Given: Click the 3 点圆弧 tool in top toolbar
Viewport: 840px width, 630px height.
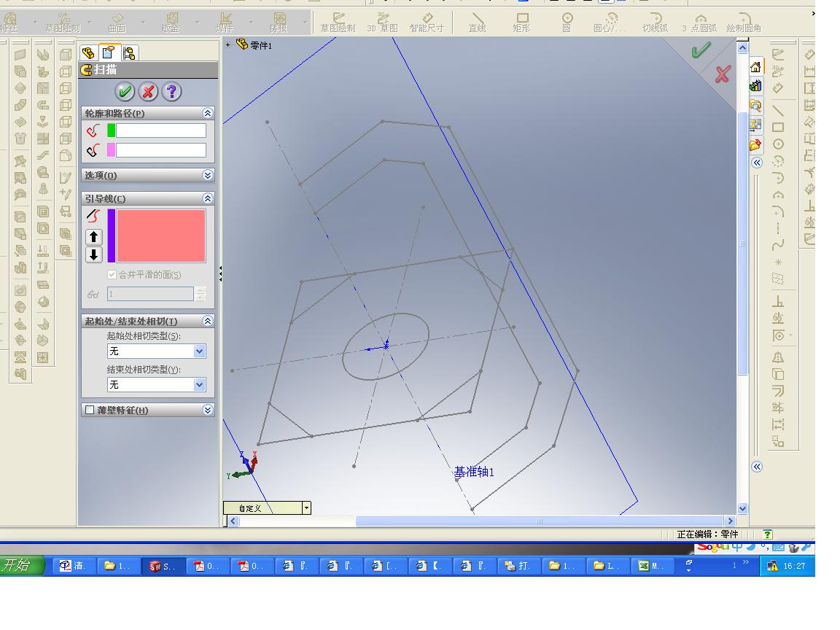Looking at the screenshot, I should pos(700,23).
